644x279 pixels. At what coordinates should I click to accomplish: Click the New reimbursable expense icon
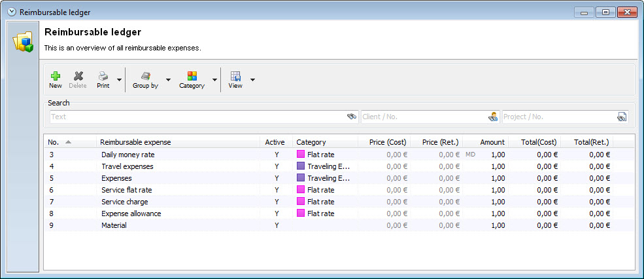56,77
